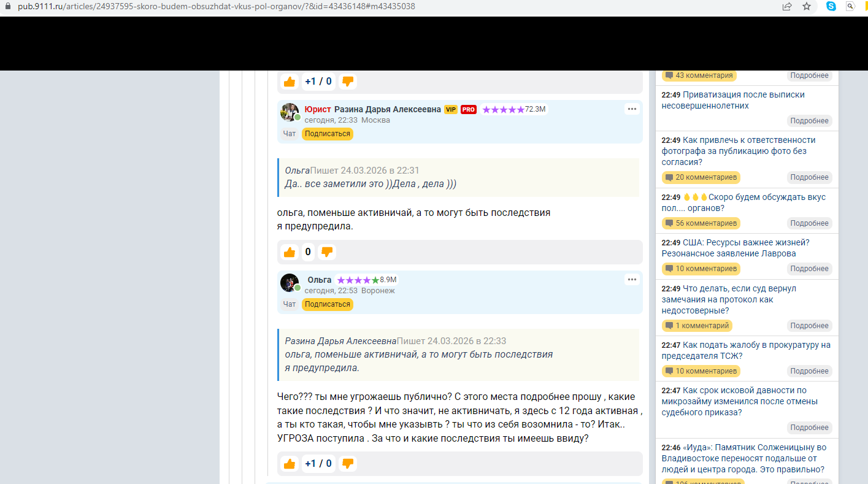This screenshot has width=868, height=484.
Task: Click Подробнее beside 1 комментарий
Action: 810,326
